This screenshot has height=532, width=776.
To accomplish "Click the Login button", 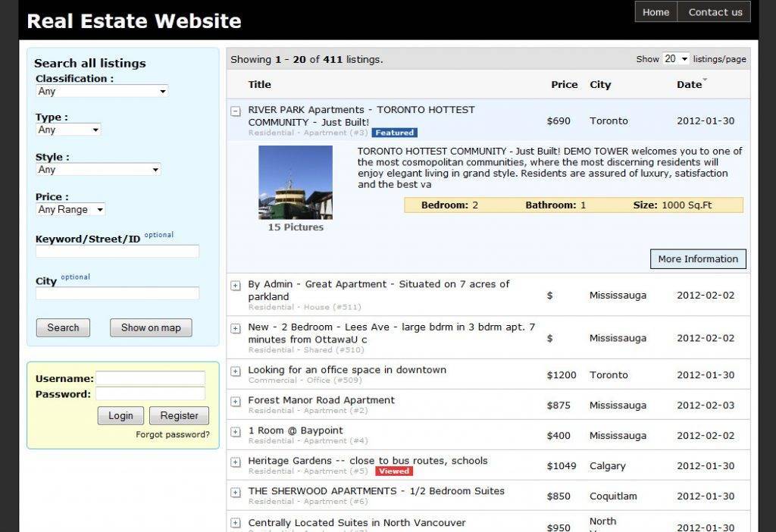I will click(x=120, y=416).
